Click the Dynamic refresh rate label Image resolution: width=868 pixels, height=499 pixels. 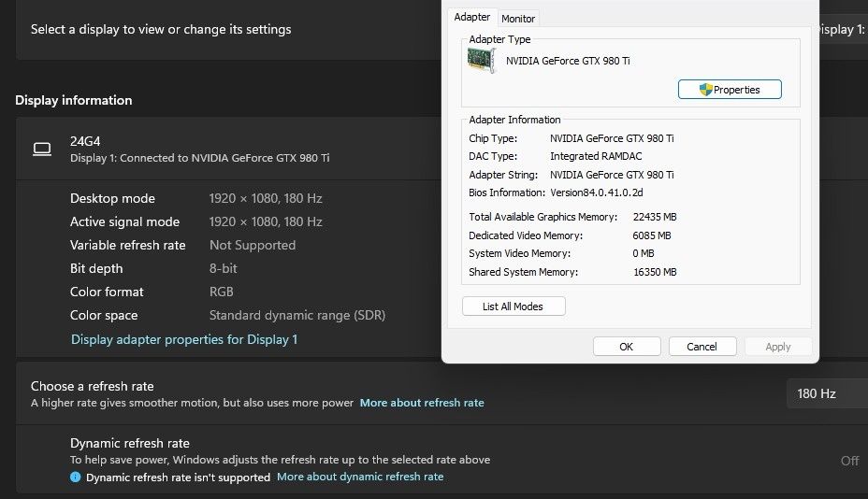click(129, 443)
